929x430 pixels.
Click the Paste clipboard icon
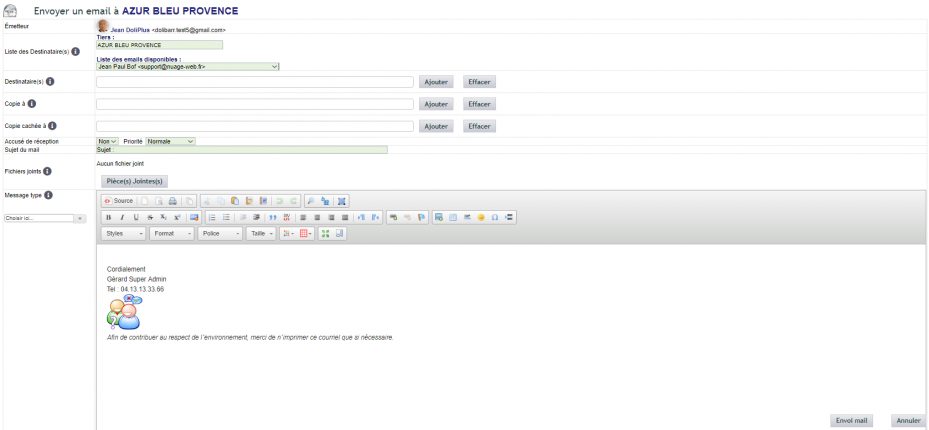point(235,201)
